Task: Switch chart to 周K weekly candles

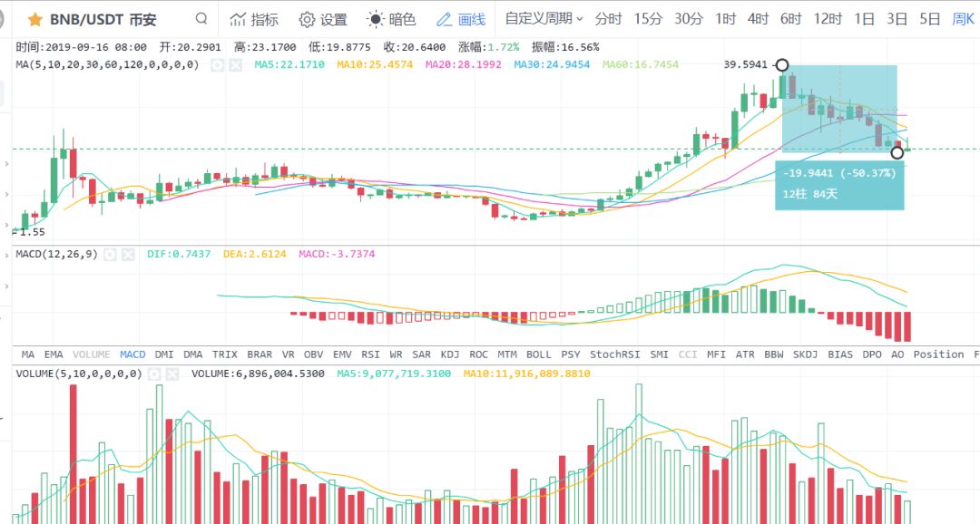Action: click(x=963, y=18)
